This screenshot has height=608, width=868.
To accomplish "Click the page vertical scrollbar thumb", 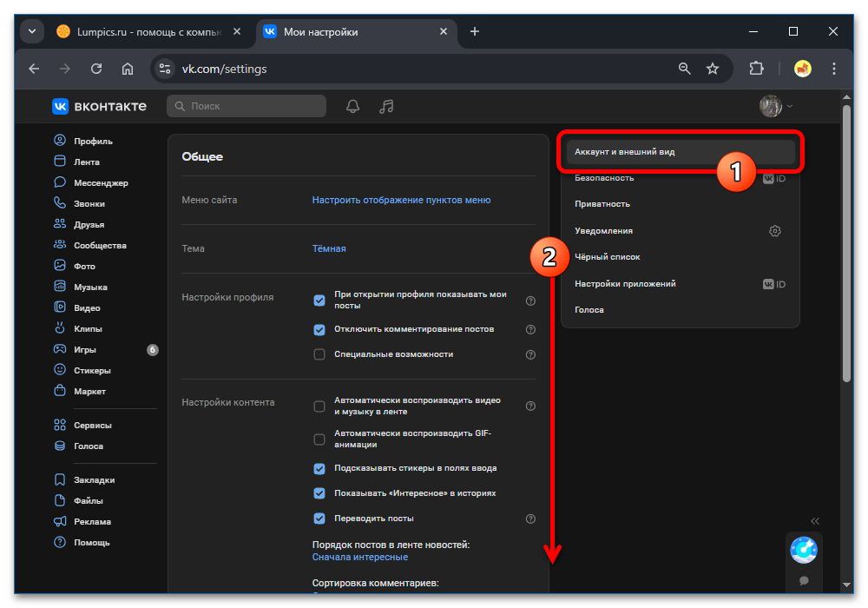I will (x=845, y=244).
